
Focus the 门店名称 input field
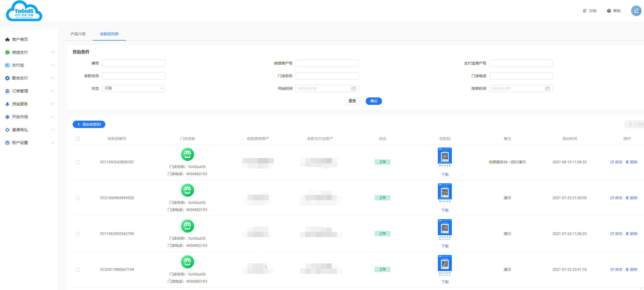click(x=327, y=76)
